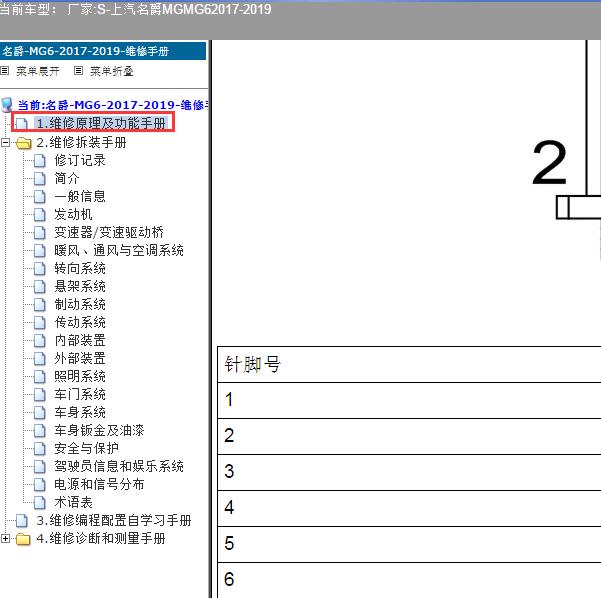This screenshot has width=601, height=598.
Task: Open the 一般信息 entry
Action: tap(80, 196)
